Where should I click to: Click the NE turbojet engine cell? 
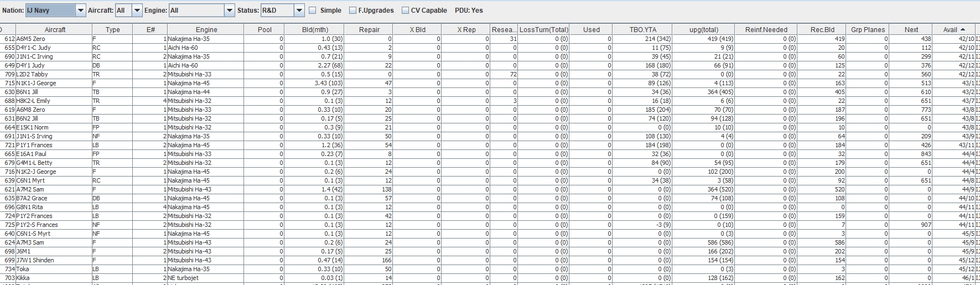(206, 278)
